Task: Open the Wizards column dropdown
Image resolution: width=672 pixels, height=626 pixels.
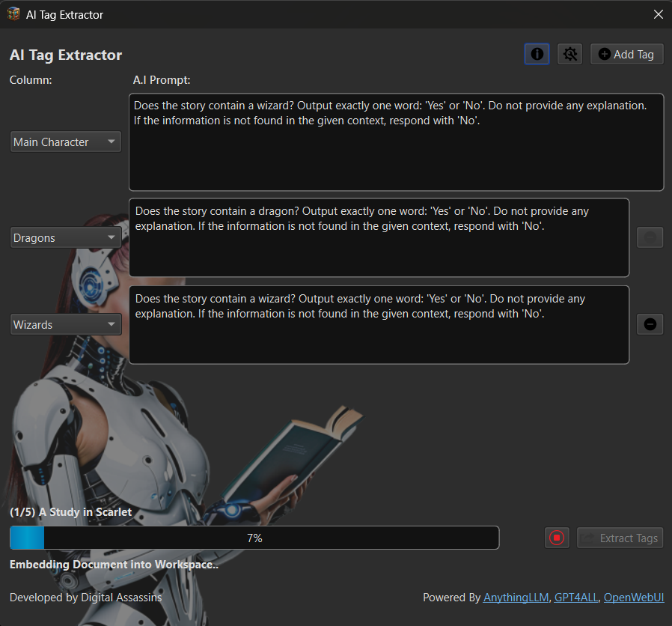Action: [66, 324]
